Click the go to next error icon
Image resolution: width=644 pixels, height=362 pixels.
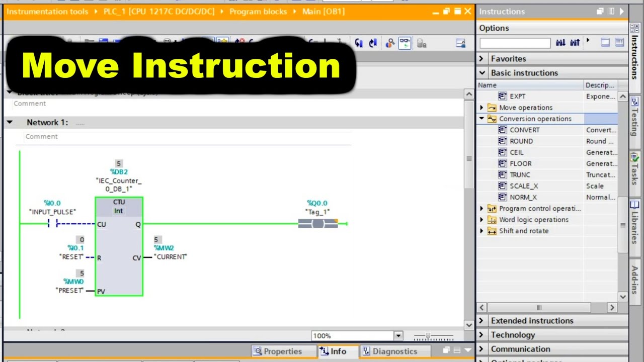coord(359,44)
